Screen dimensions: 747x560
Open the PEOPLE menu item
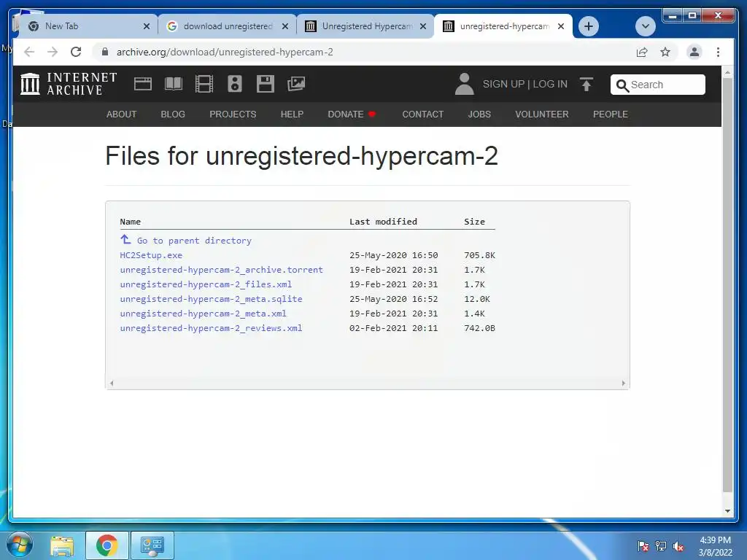coord(611,114)
